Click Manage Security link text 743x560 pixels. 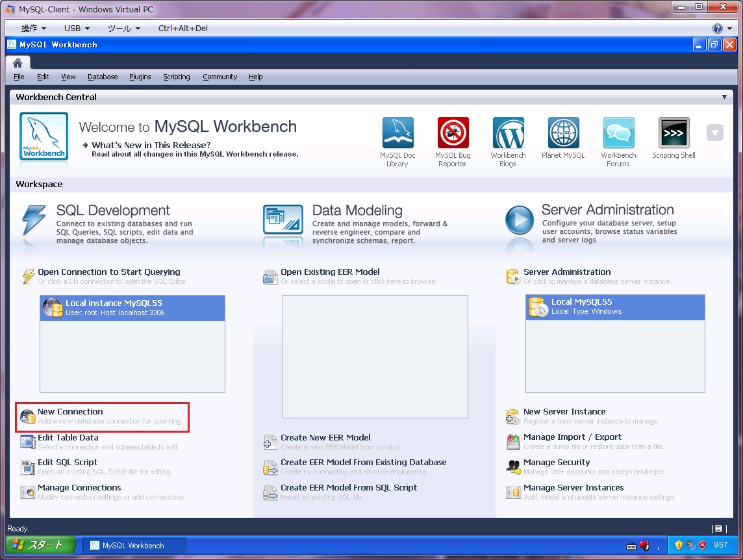tap(557, 462)
